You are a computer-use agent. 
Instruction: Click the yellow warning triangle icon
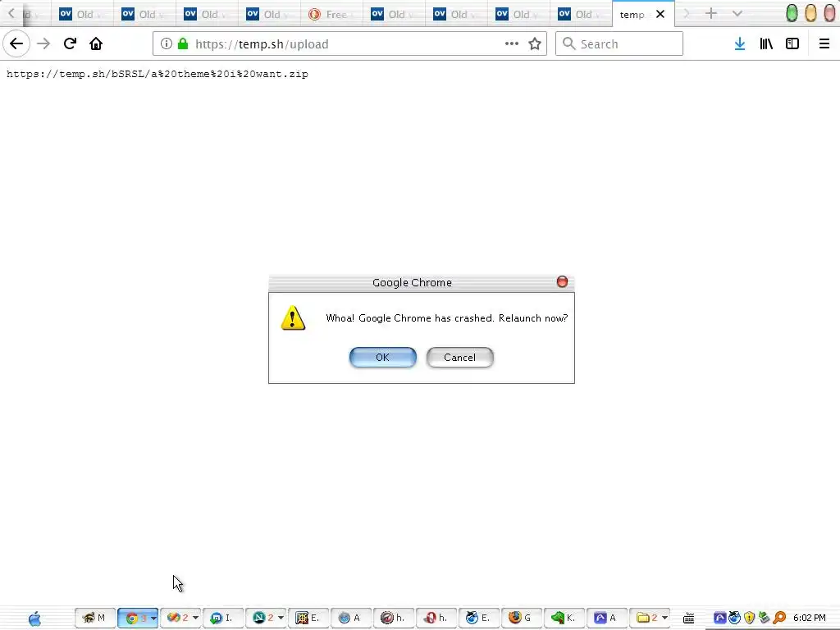pos(293,318)
